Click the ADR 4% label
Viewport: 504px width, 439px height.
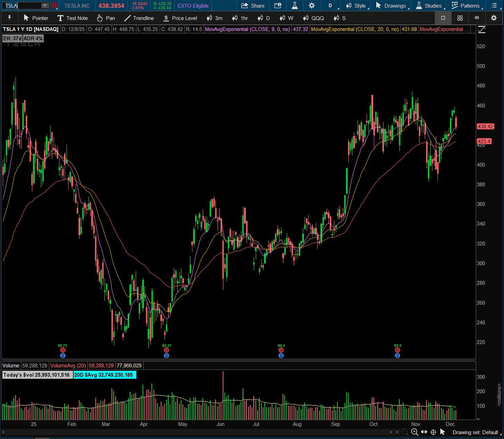click(33, 38)
